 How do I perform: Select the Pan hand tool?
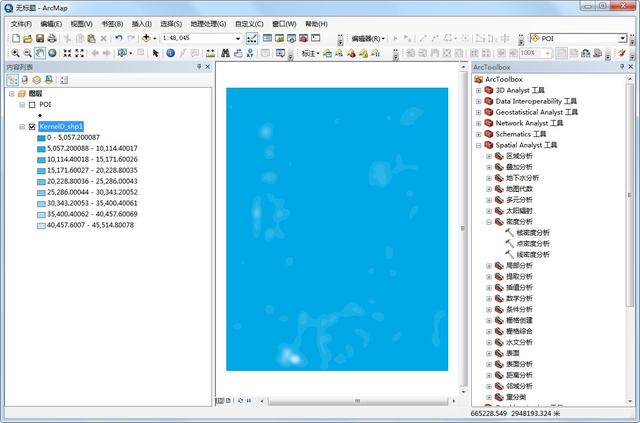tap(39, 53)
